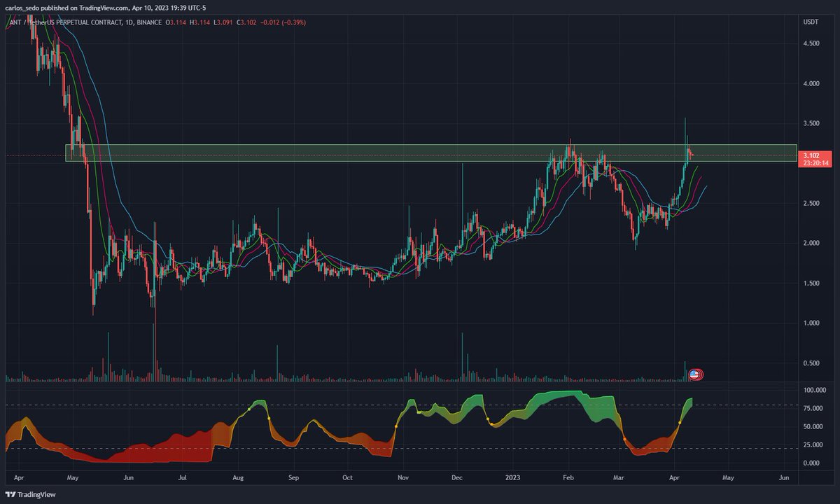This screenshot has width=840, height=504.
Task: Click the 0.500 price axis label
Action: (x=812, y=363)
